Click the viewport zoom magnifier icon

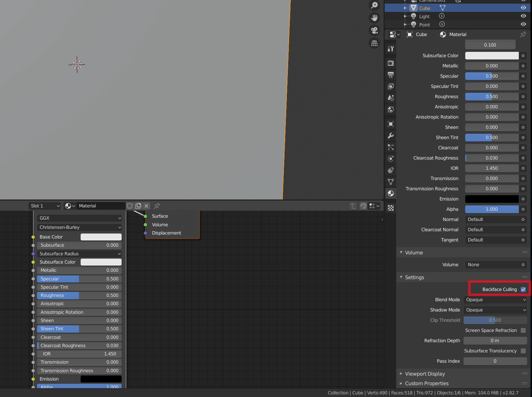(374, 5)
